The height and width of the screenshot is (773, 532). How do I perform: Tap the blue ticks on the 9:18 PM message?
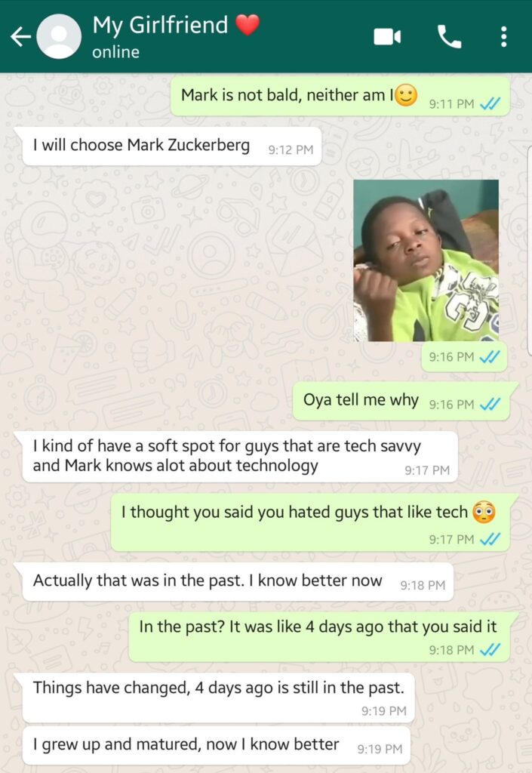(x=490, y=650)
